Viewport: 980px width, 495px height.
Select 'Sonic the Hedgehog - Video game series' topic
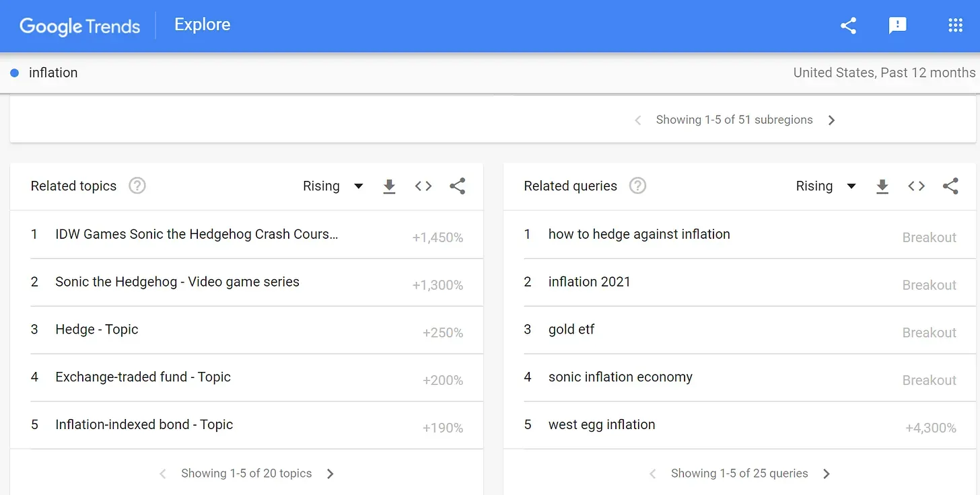click(x=177, y=282)
